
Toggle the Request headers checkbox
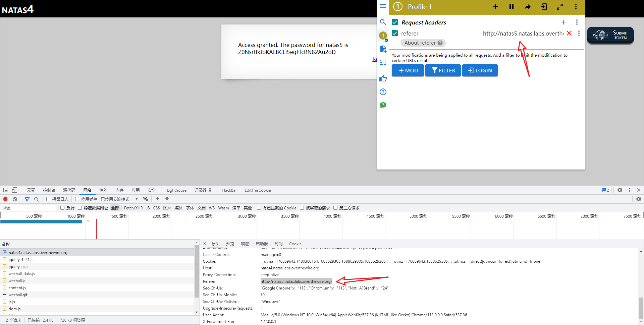pos(395,22)
